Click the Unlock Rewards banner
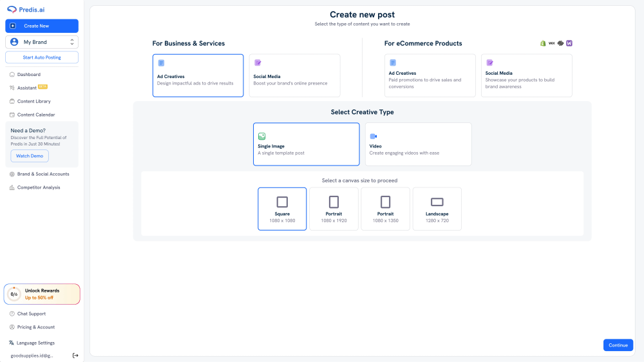This screenshot has width=644, height=362. [42, 294]
